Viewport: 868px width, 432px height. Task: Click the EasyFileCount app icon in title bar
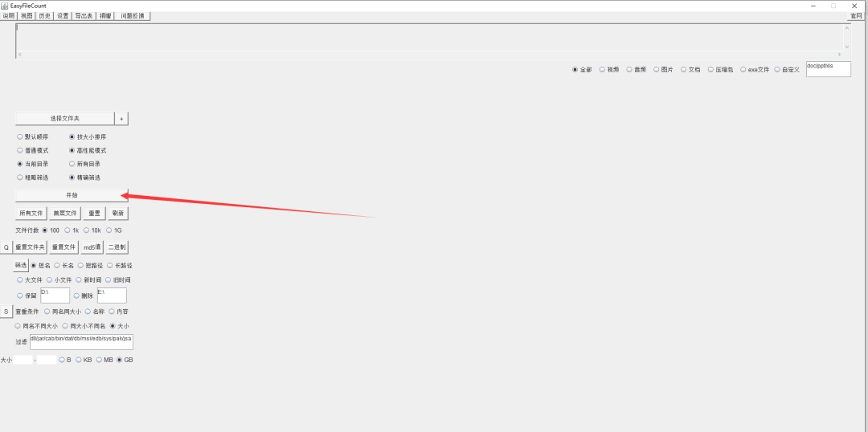coord(5,6)
